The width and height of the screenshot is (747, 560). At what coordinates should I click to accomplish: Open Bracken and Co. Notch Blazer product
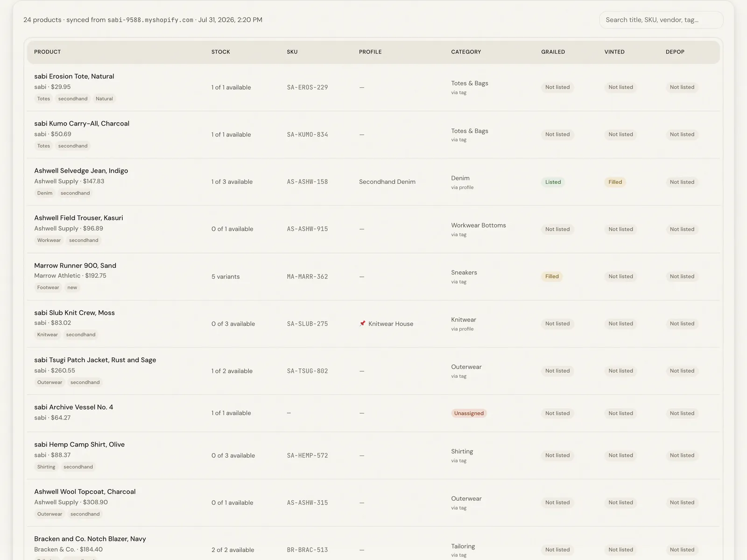click(90, 539)
